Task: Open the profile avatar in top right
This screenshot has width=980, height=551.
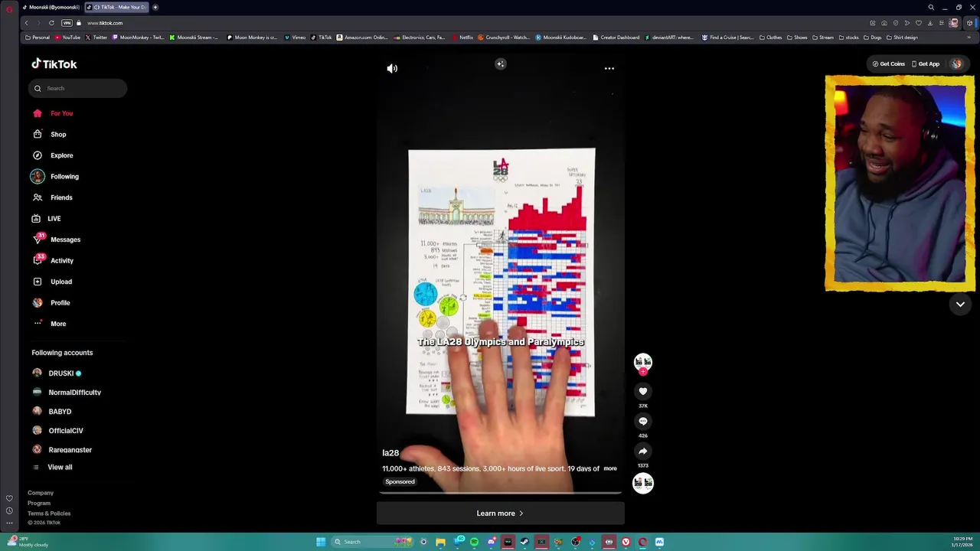Action: 956,64
